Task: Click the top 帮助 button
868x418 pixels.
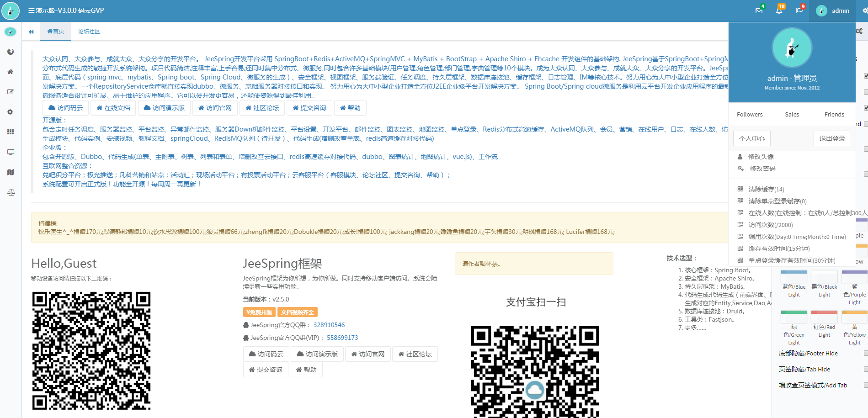Action: [350, 108]
